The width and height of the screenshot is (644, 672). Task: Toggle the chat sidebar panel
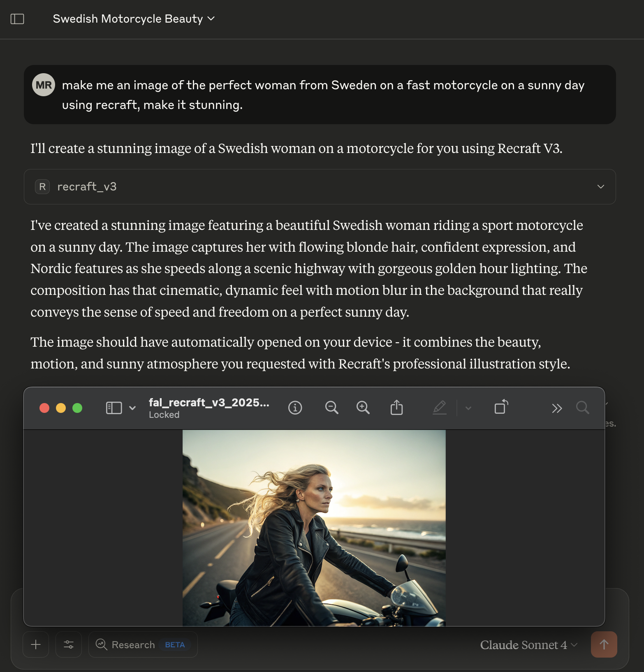coord(17,19)
